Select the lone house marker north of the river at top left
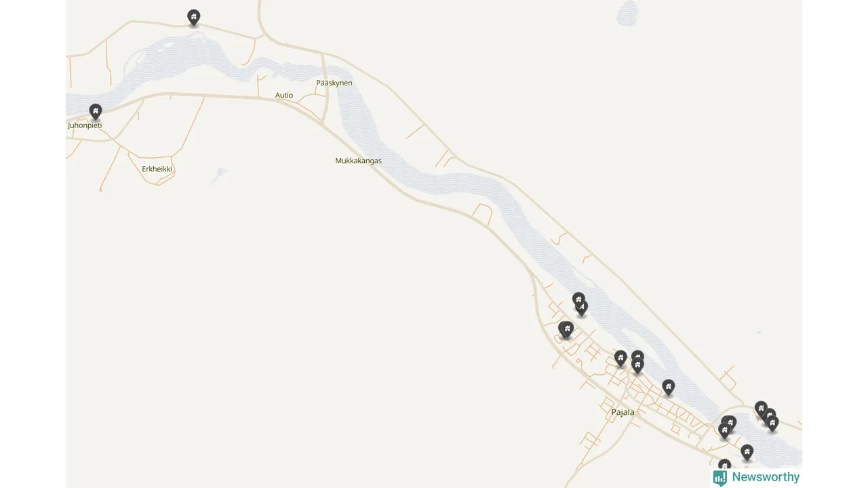This screenshot has height=488, width=868. [194, 18]
